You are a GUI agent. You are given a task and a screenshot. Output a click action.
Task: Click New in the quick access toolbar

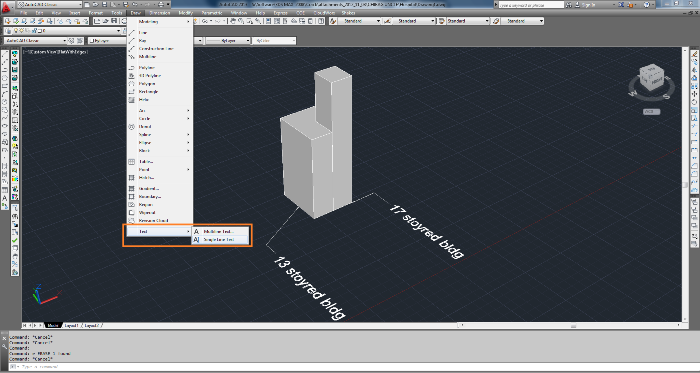pyautogui.click(x=87, y=4)
